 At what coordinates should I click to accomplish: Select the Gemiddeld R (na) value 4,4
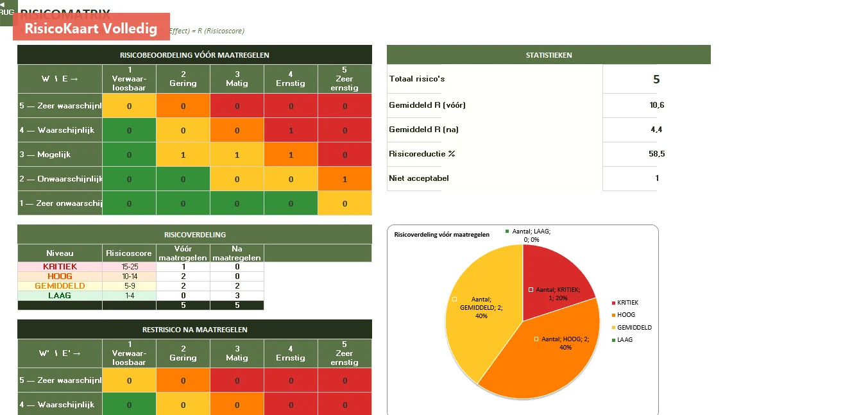[x=656, y=130]
